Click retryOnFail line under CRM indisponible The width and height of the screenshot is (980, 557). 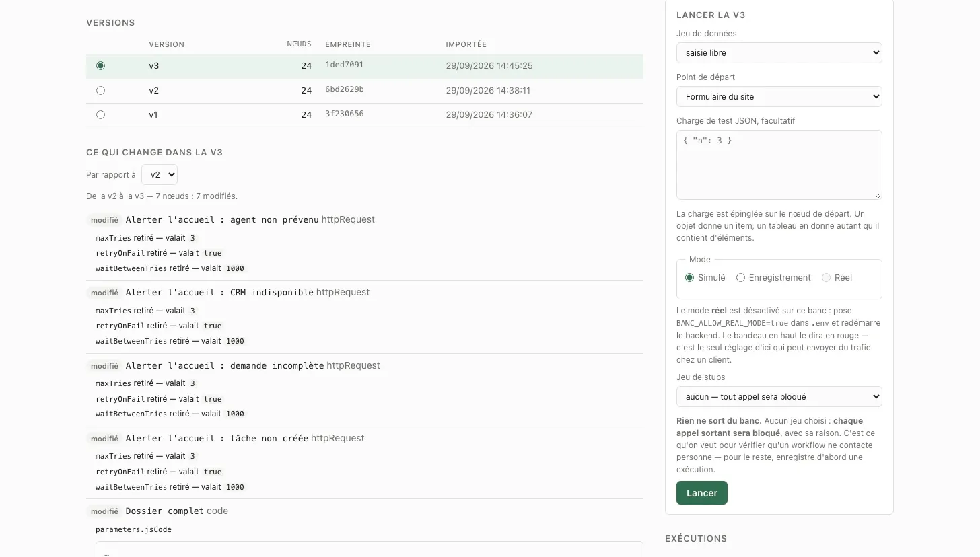coord(160,326)
